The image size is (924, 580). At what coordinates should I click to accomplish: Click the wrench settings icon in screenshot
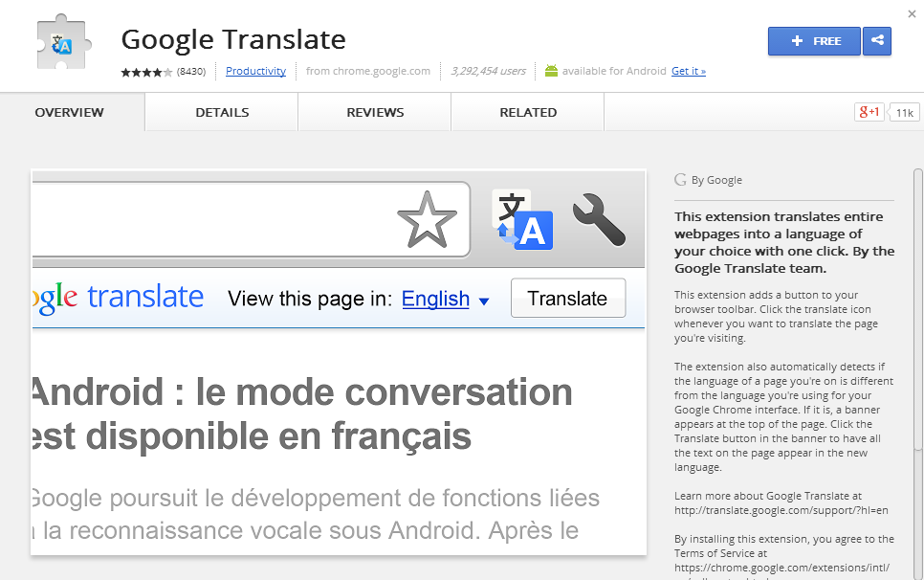pos(599,219)
